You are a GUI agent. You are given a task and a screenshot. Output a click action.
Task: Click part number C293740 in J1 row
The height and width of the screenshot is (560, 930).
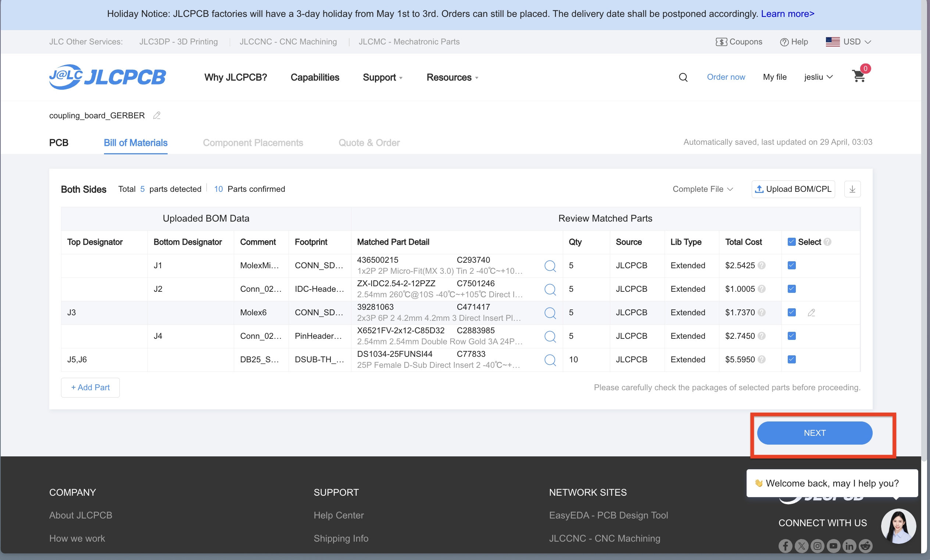tap(473, 260)
